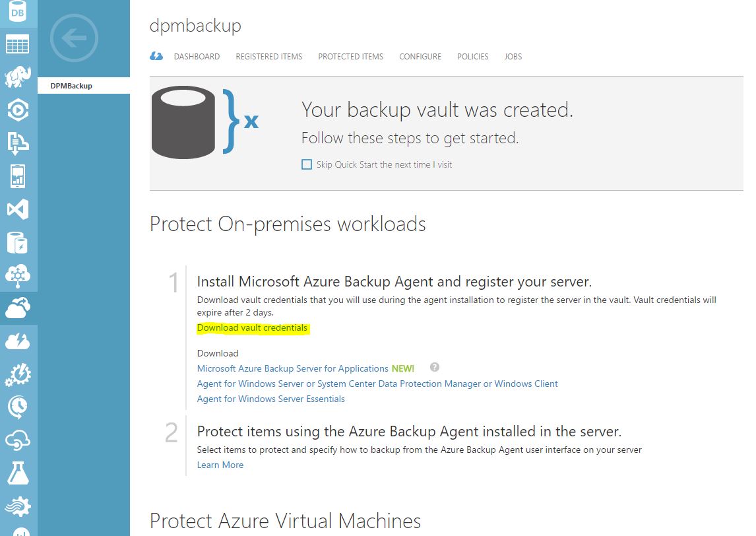Switch to Registered Items tab
The width and height of the screenshot is (756, 536).
pos(269,57)
